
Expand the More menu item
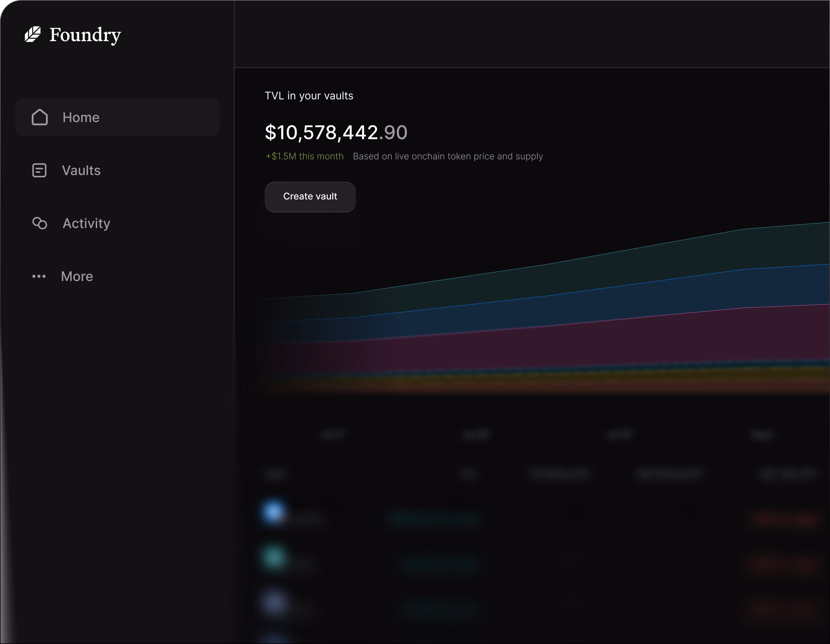77,276
